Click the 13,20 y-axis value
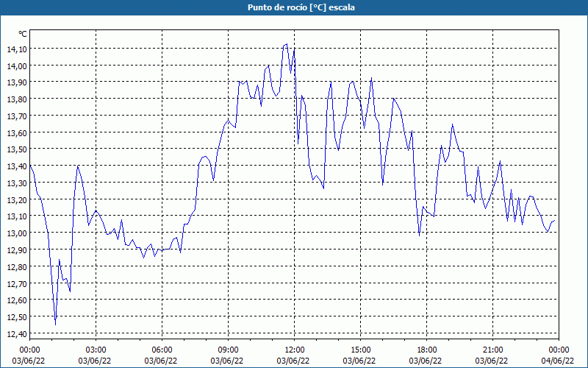Image resolution: width=588 pixels, height=368 pixels. point(17,199)
